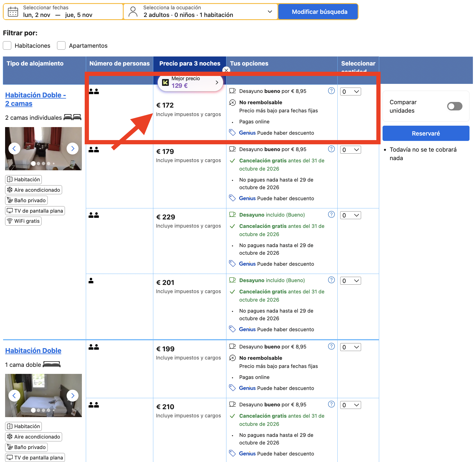Previous photo of Habitación Doble 2 camas
The image size is (476, 462).
tap(14, 149)
